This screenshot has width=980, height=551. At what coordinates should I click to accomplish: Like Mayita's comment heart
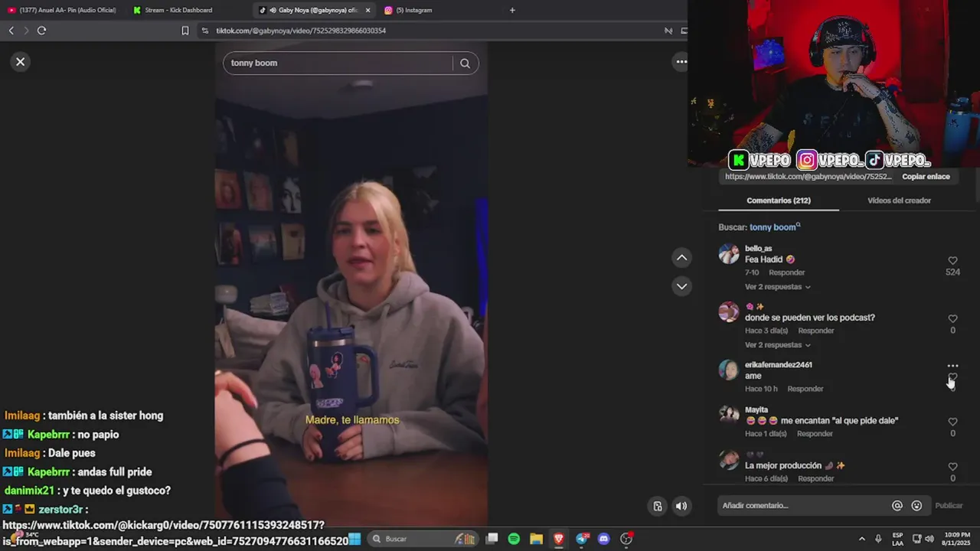point(952,422)
